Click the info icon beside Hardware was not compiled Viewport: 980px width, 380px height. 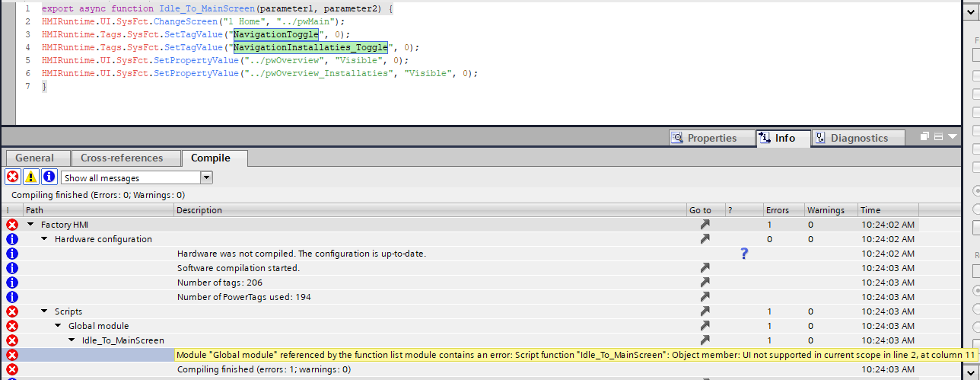point(12,254)
